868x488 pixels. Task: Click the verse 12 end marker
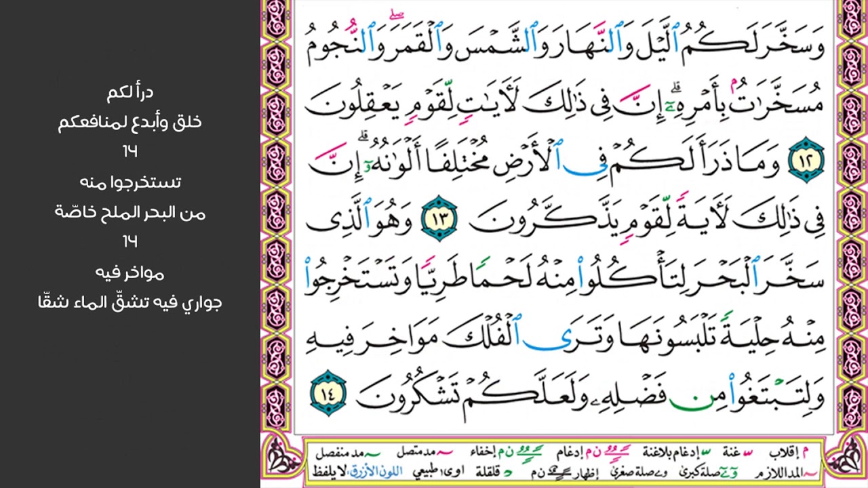pos(806,161)
